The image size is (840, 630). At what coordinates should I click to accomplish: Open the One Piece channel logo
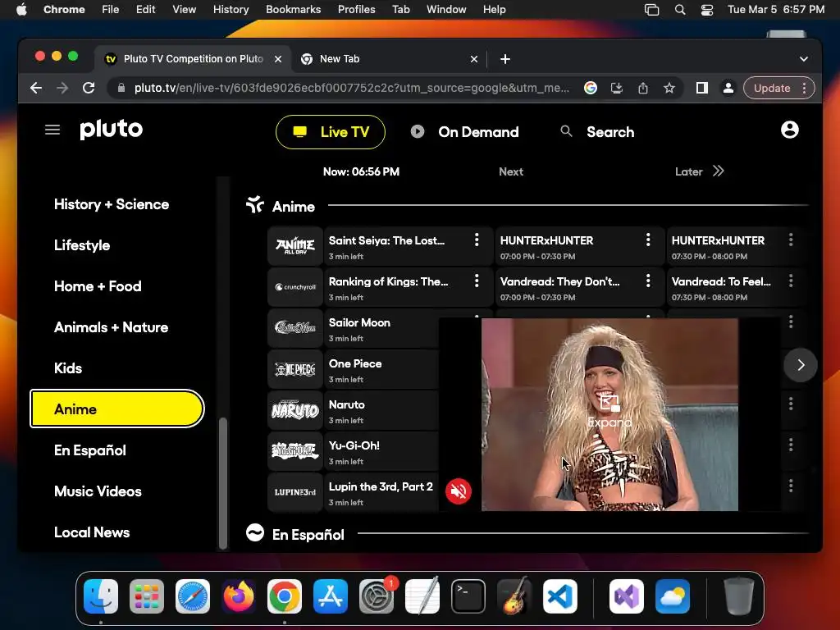295,369
